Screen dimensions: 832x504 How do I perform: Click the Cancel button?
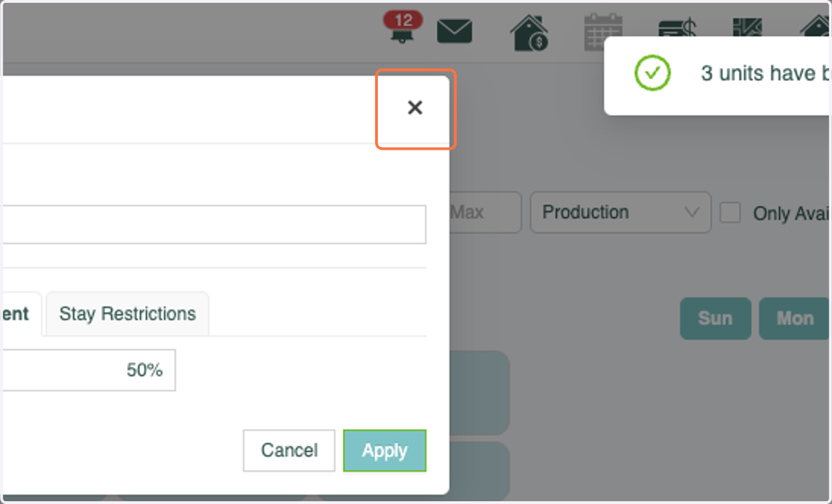point(289,451)
